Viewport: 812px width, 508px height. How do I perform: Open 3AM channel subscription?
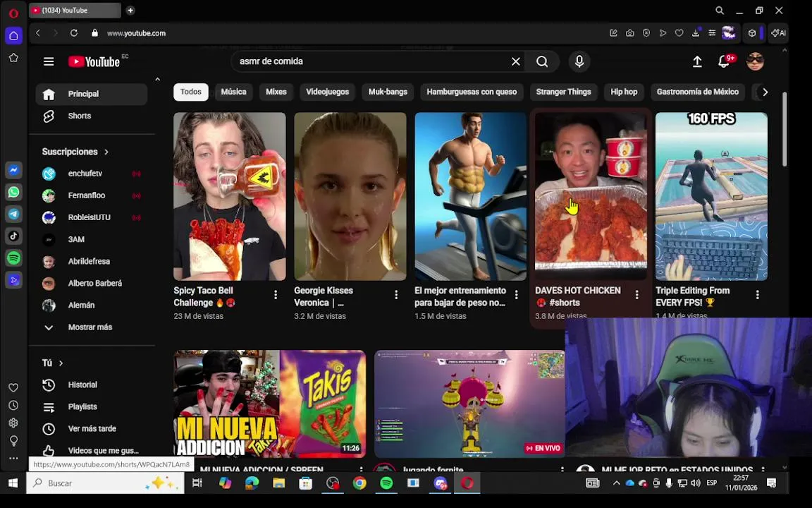coord(92,239)
